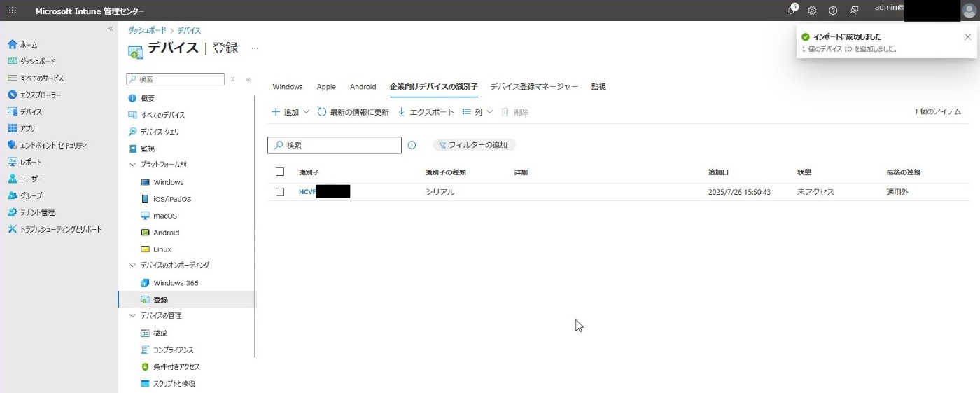Tick the select-all checkbox in table header
The image size is (980, 393).
tap(280, 172)
